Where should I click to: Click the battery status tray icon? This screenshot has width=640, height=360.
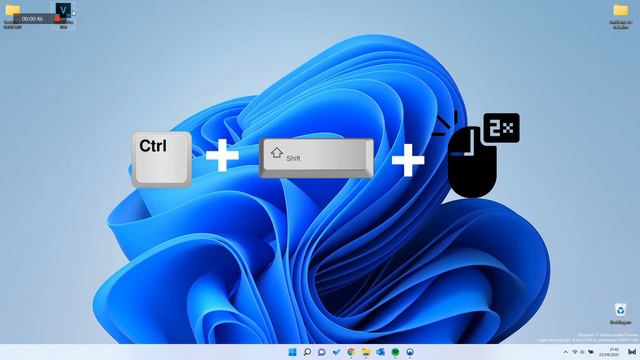point(590,352)
